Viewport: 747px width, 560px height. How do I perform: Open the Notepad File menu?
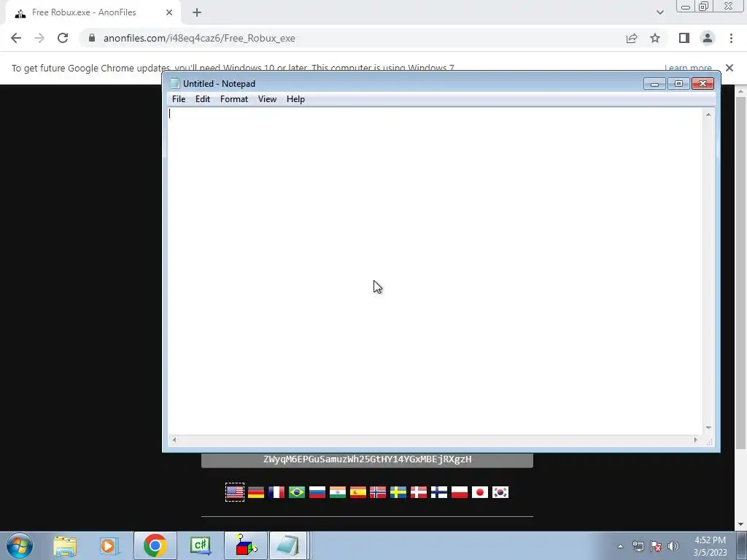(179, 99)
